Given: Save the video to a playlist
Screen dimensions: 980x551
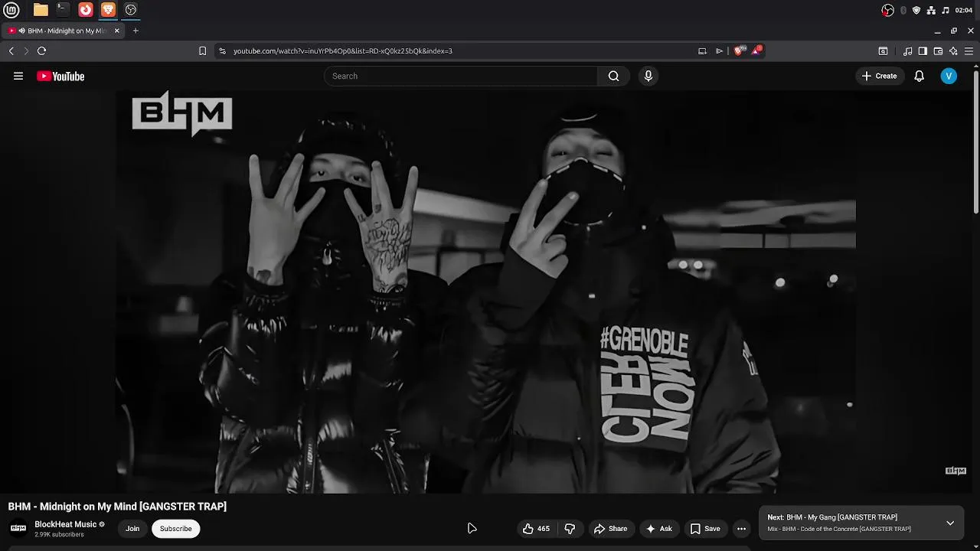Looking at the screenshot, I should 705,529.
